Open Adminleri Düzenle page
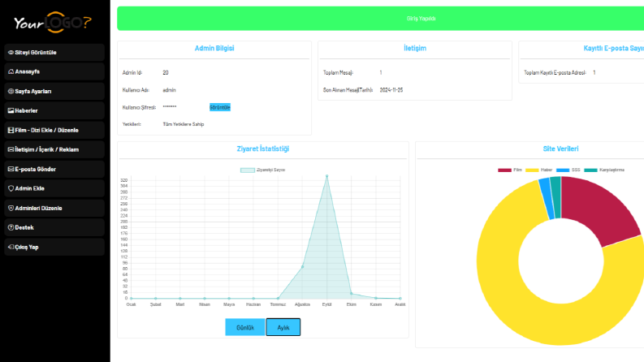Image resolution: width=644 pixels, height=362 pixels. pyautogui.click(x=54, y=208)
